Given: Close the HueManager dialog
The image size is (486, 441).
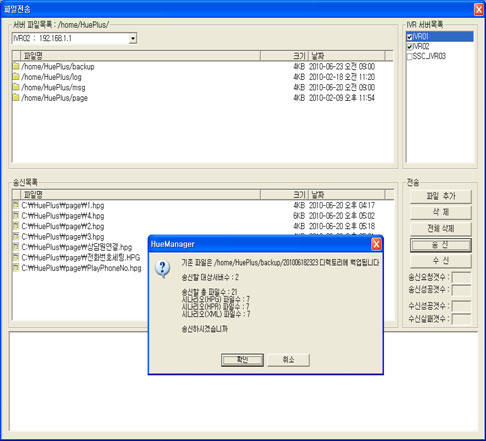Looking at the screenshot, I should pyautogui.click(x=376, y=244).
